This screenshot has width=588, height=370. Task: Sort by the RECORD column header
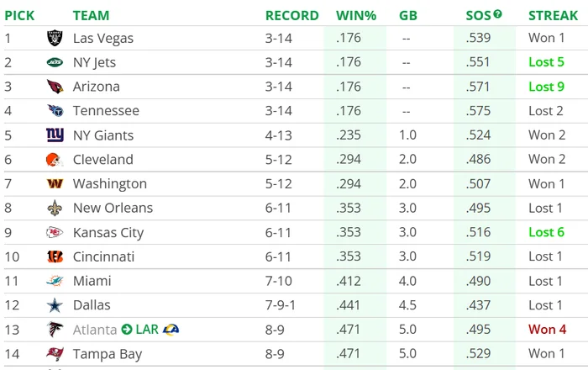[291, 15]
